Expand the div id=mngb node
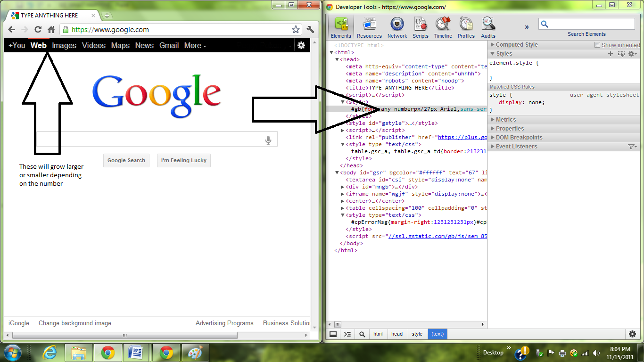This screenshot has height=362, width=644. click(343, 187)
